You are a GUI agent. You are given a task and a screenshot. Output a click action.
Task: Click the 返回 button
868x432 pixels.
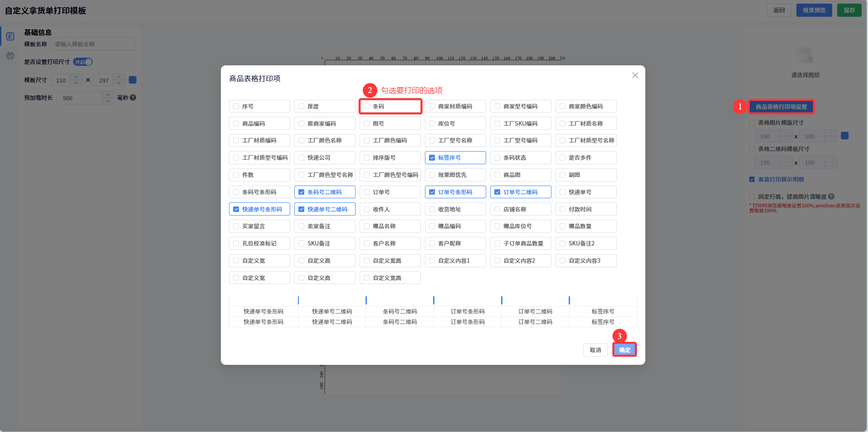pyautogui.click(x=779, y=10)
